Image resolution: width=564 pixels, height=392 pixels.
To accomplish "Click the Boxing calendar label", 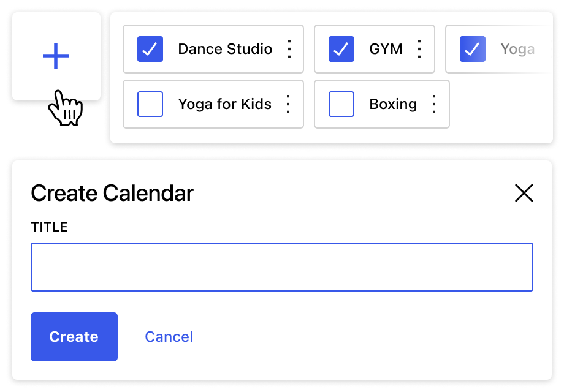I will 393,104.
